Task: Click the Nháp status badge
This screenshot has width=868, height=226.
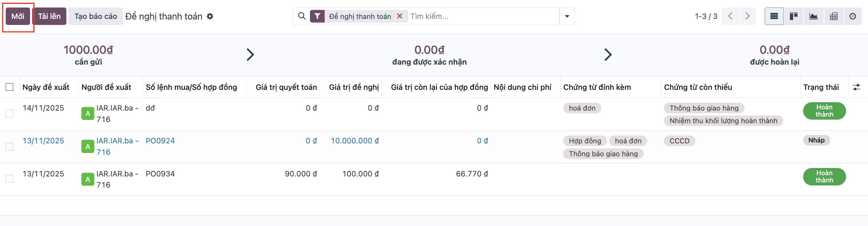Action: pyautogui.click(x=816, y=140)
